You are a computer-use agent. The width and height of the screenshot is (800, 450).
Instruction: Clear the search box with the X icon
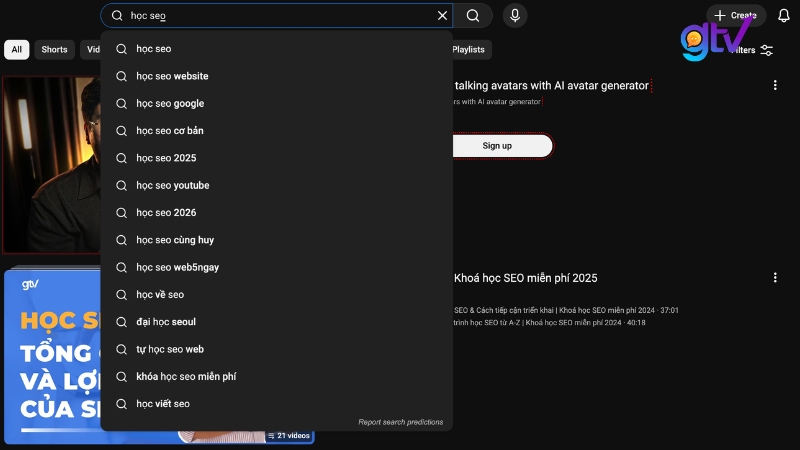pos(442,16)
